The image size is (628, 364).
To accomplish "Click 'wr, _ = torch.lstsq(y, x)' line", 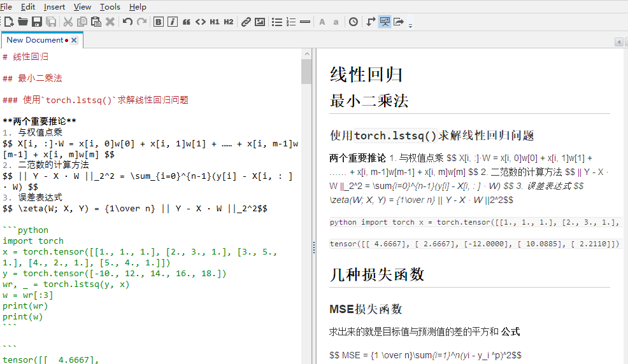I will coord(66,284).
